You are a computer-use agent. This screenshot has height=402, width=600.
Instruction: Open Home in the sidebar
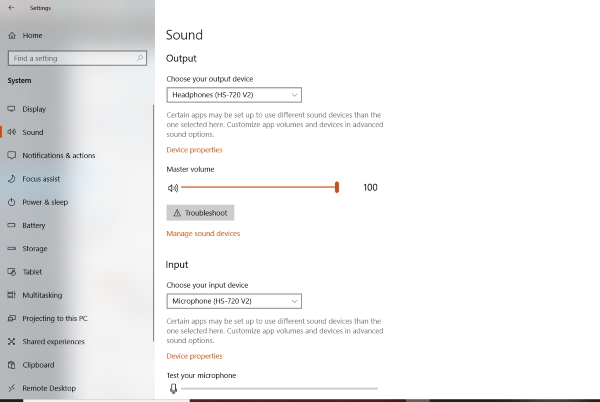pos(33,36)
